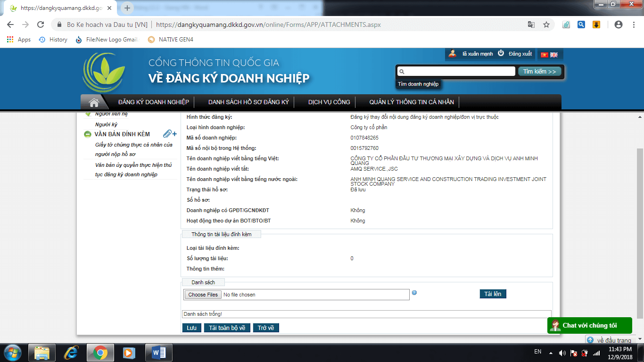Switch language using the English flag

click(554, 55)
